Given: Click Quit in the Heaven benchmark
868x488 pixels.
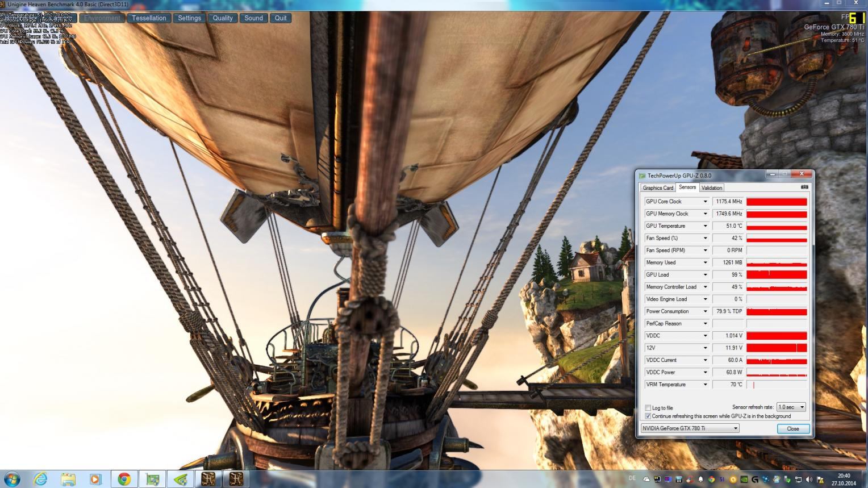Looking at the screenshot, I should point(281,18).
